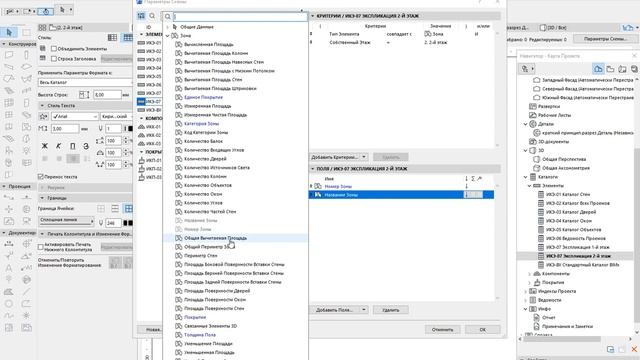Click the 'Отменить' button in the dialog
Screen dimensions: 640x360
click(x=442, y=329)
